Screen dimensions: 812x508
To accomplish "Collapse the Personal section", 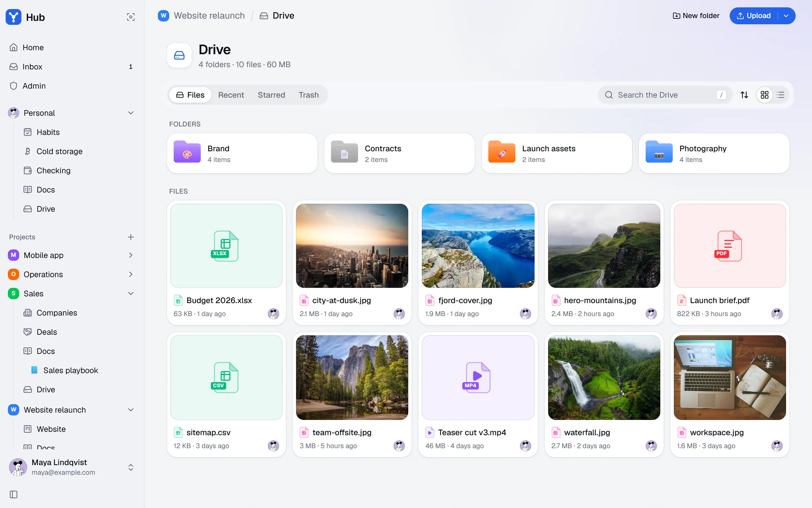I will (131, 113).
